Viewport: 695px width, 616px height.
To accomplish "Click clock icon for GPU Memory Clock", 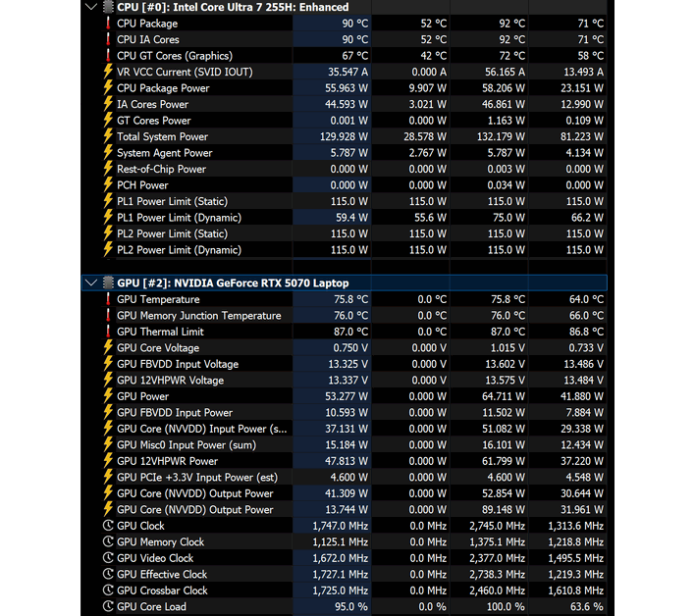I will point(108,541).
